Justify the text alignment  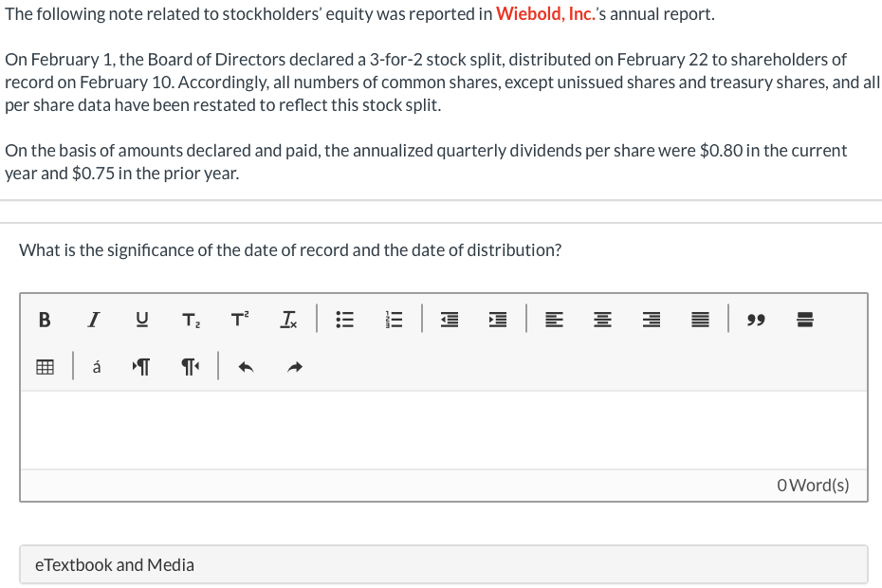pos(700,320)
